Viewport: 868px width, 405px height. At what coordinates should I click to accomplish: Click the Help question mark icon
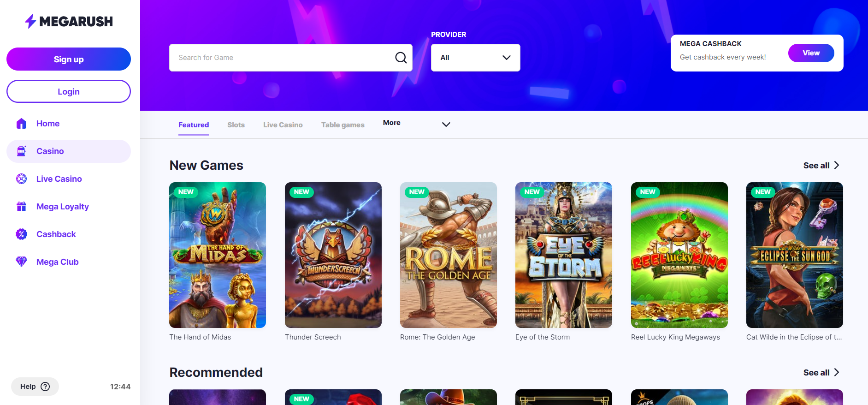45,387
